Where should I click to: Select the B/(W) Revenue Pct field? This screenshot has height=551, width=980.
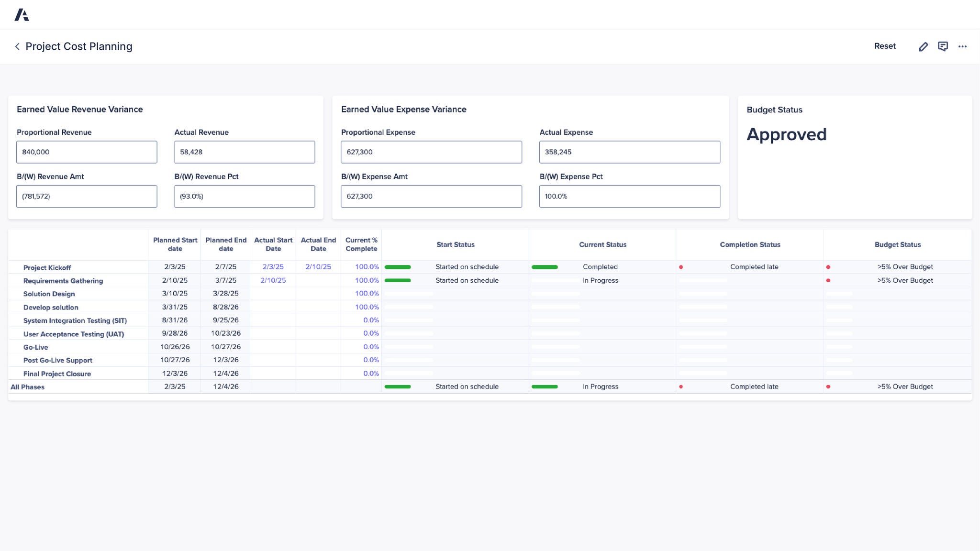coord(245,196)
